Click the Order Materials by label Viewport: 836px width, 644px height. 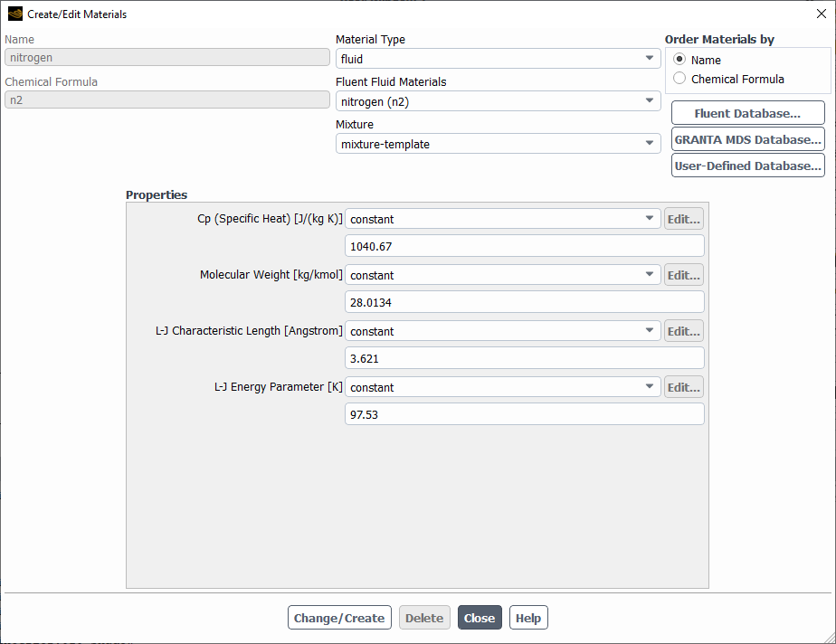(x=719, y=40)
